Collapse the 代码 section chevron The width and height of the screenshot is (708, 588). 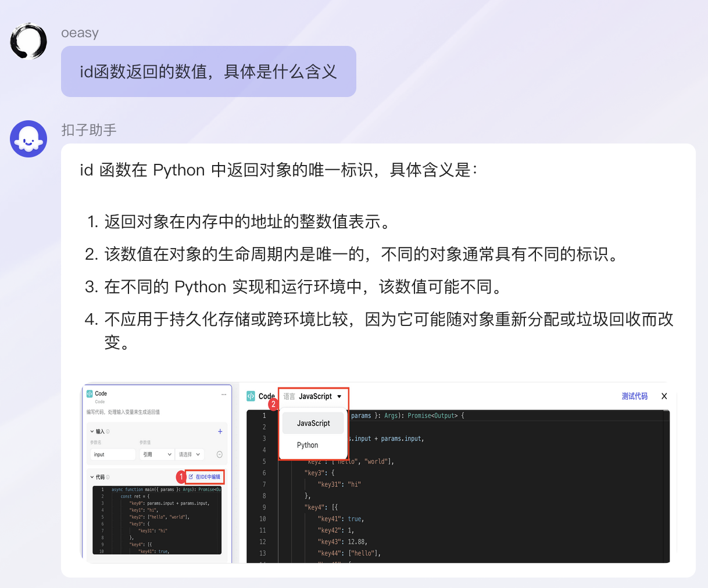tap(92, 477)
